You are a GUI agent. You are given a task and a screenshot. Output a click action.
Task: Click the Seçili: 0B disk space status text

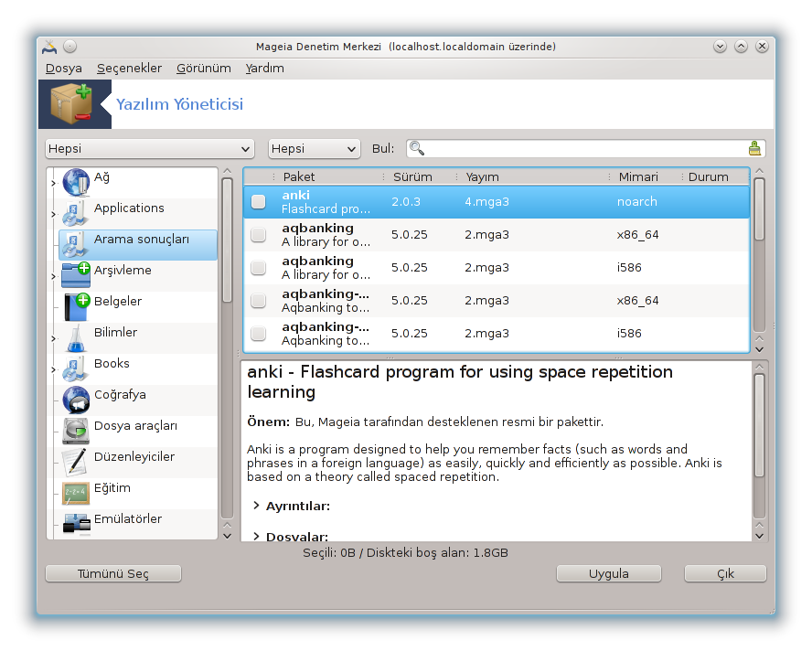tap(405, 552)
